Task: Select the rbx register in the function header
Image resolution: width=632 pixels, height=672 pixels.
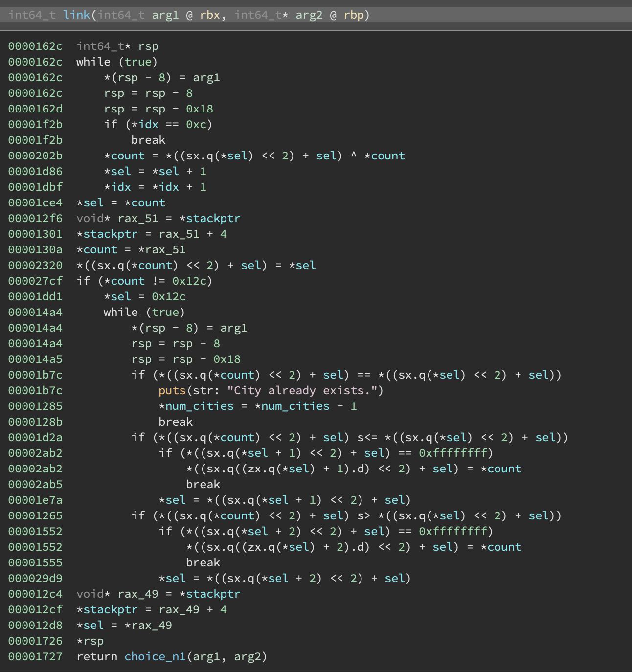Action: coord(210,15)
